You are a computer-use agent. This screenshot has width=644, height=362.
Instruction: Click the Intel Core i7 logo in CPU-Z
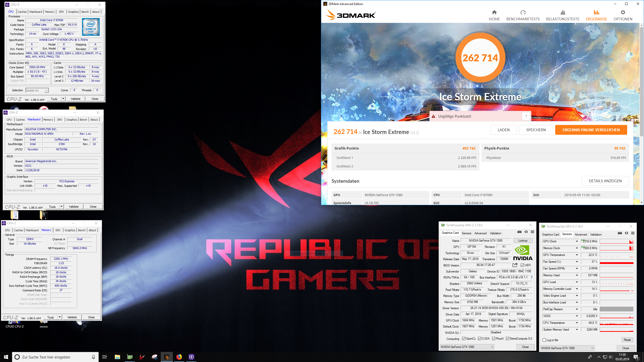[91, 27]
